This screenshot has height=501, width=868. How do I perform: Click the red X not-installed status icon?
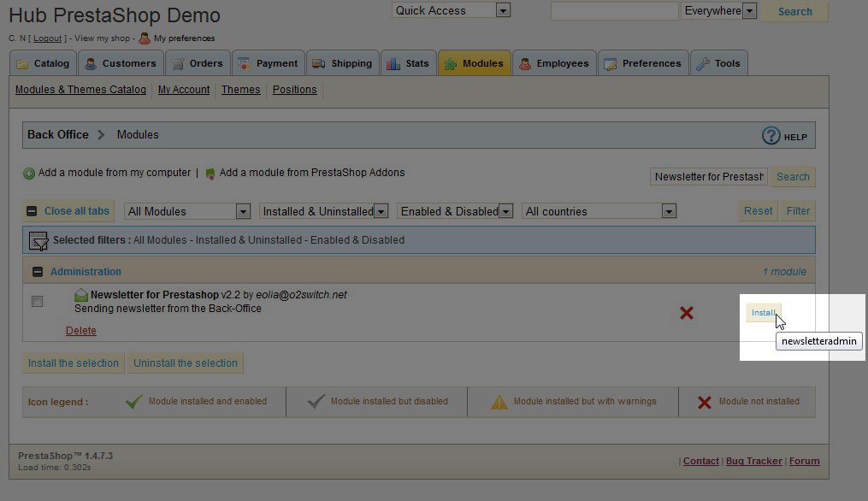tap(686, 314)
